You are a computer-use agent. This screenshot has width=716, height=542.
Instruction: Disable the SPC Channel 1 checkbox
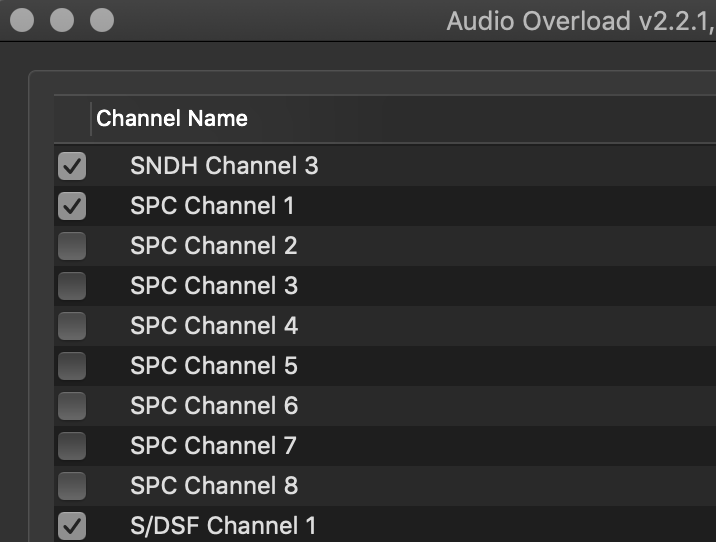72,206
